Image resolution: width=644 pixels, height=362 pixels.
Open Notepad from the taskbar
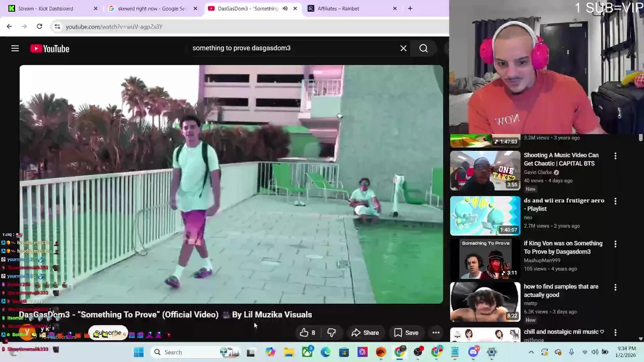pyautogui.click(x=455, y=352)
